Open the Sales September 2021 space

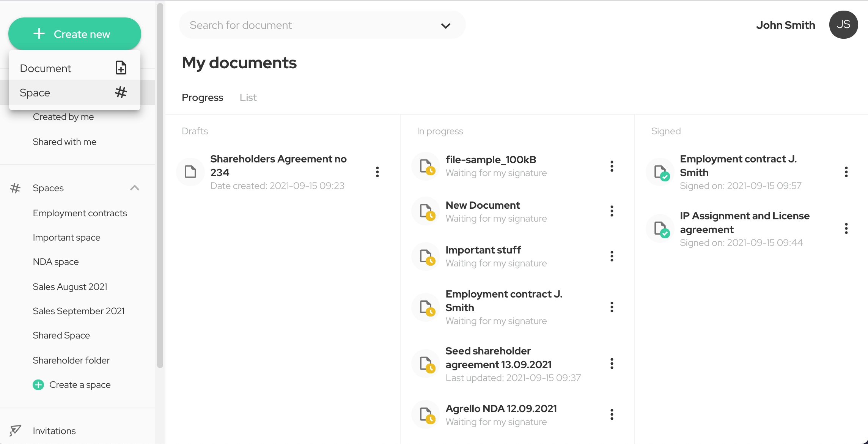79,311
